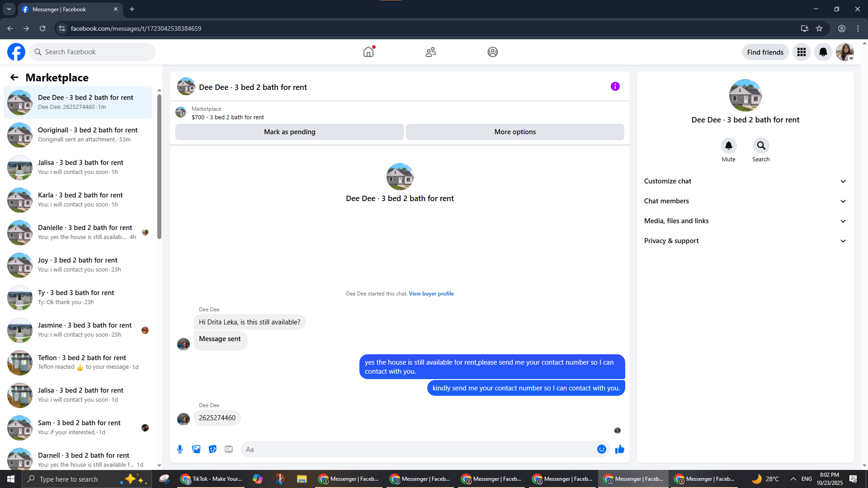Open the emoji picker in message box
Image resolution: width=868 pixels, height=488 pixels.
(x=601, y=449)
